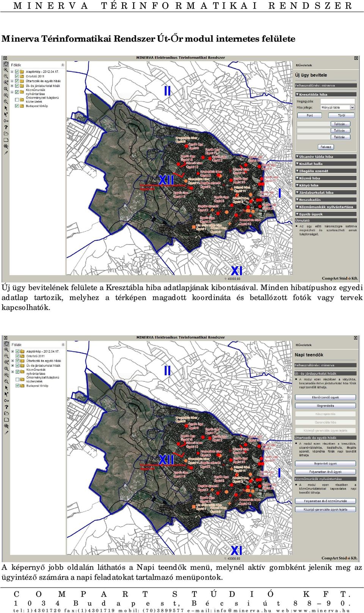Image resolution: width=364 pixels, height=613 pixels.
Task: Select zoom out magnifier in Új ügy bevitele screenshot
Action: coord(6,76)
